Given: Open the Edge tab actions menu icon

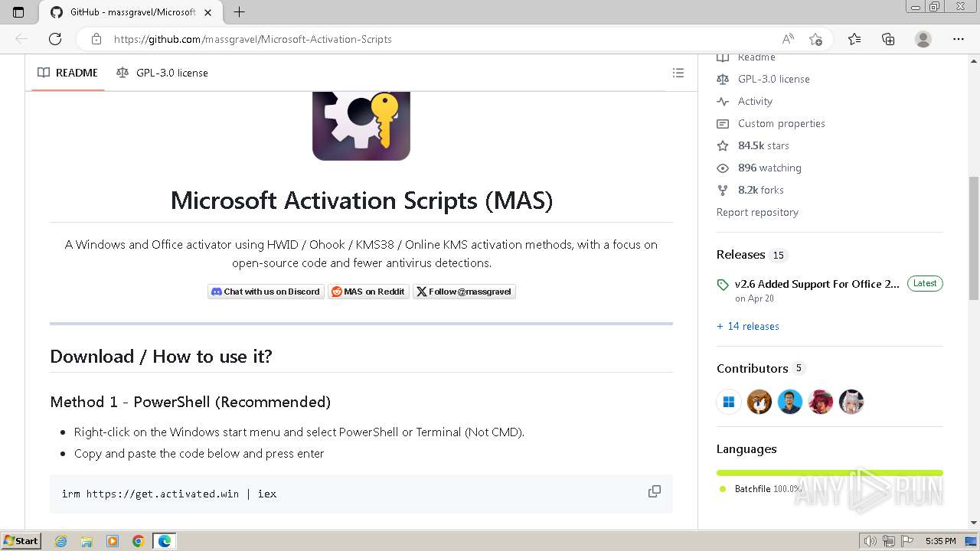Looking at the screenshot, I should (x=18, y=12).
